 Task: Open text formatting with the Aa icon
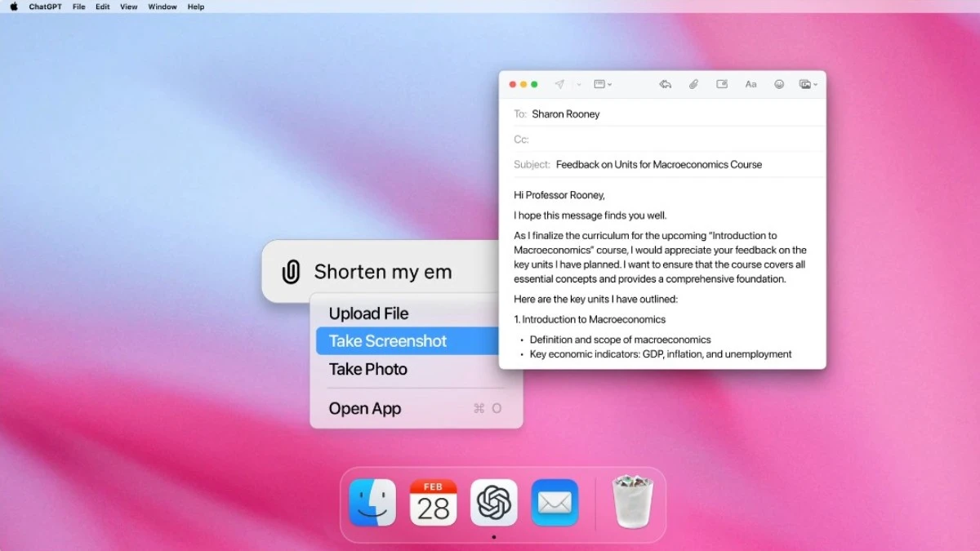751,84
